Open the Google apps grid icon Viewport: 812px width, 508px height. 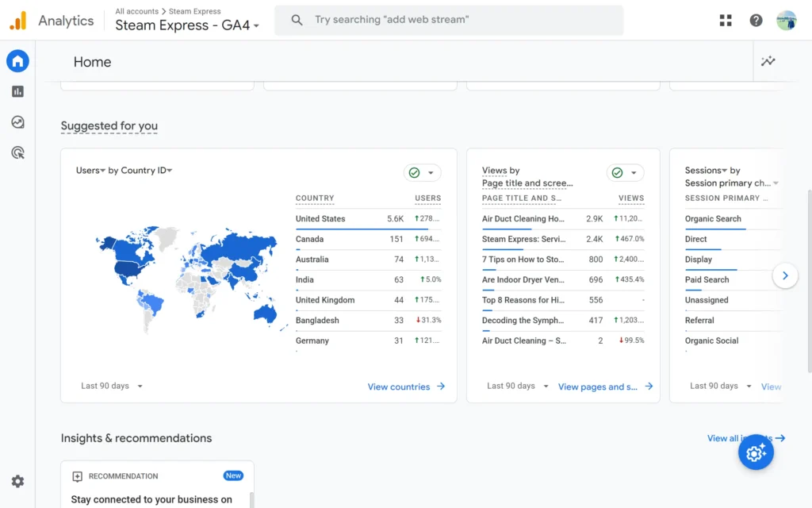[x=726, y=21]
